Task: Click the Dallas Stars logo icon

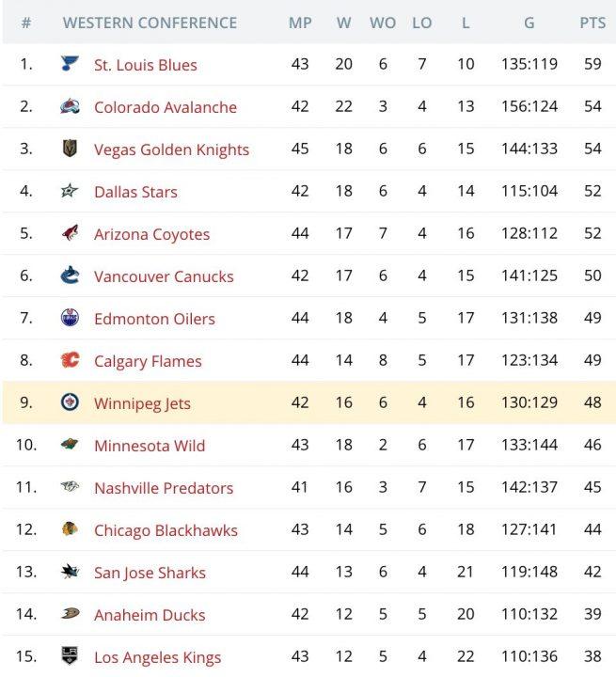Action: 70,191
